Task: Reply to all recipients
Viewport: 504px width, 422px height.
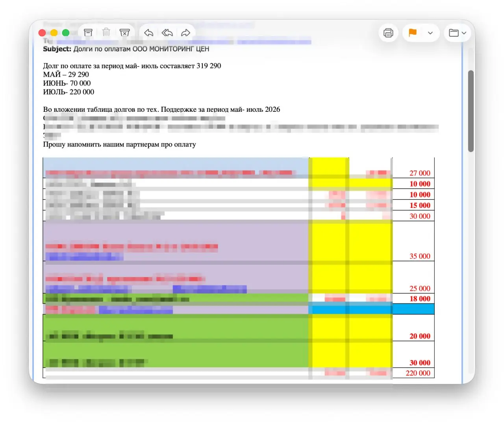Action: tap(167, 33)
